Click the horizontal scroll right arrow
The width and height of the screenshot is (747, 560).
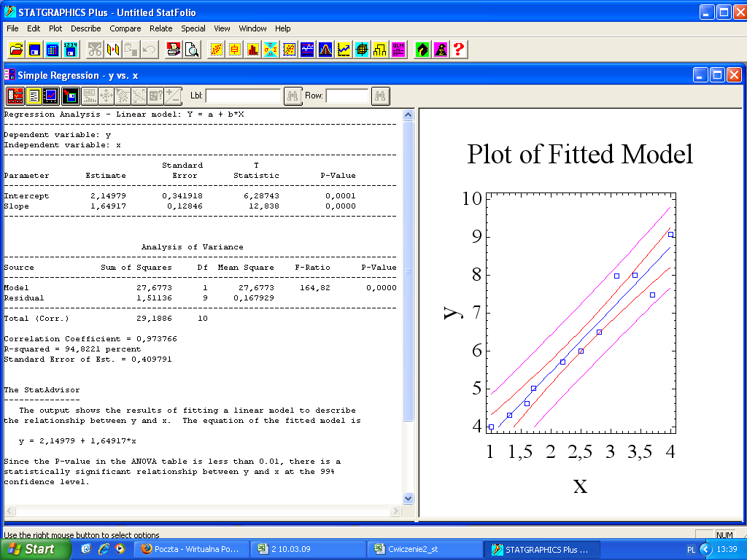[x=395, y=511]
